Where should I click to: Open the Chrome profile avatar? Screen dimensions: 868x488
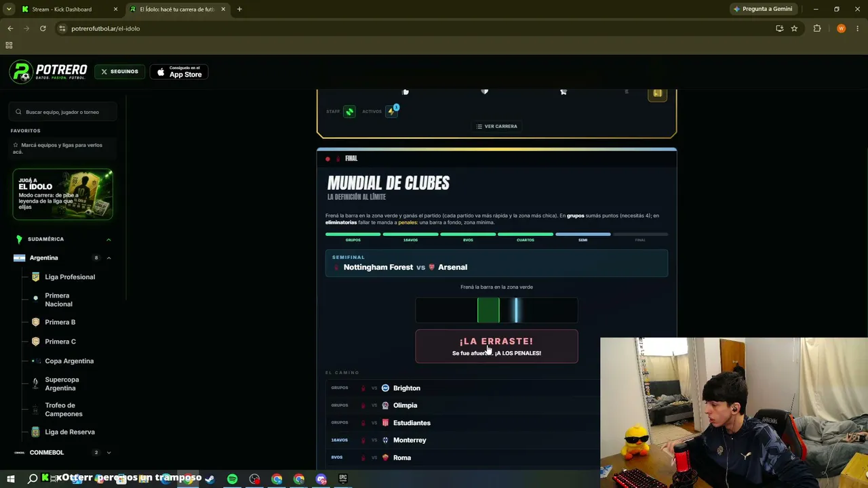841,28
